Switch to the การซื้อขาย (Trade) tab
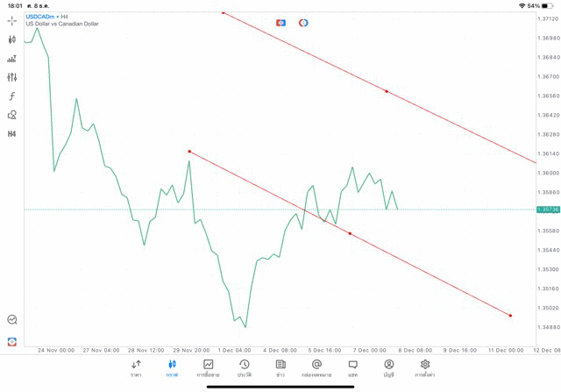Viewport: 561px width, 392px height. click(208, 367)
